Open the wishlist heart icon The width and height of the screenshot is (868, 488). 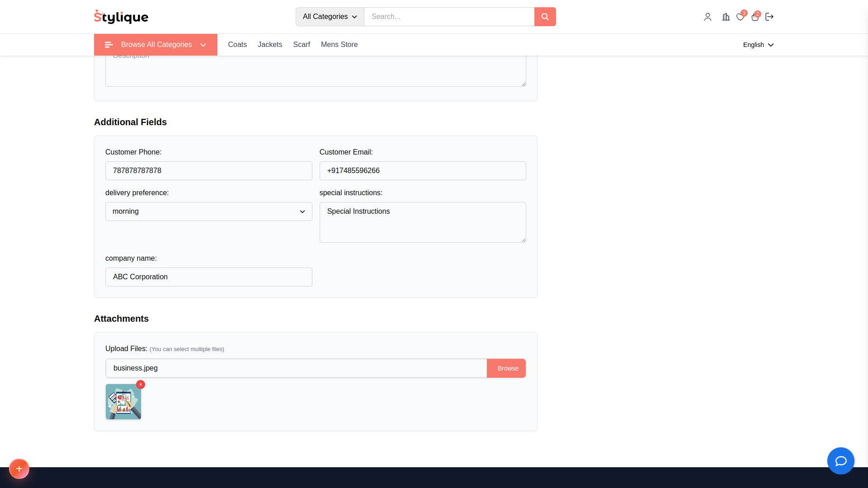(x=740, y=17)
